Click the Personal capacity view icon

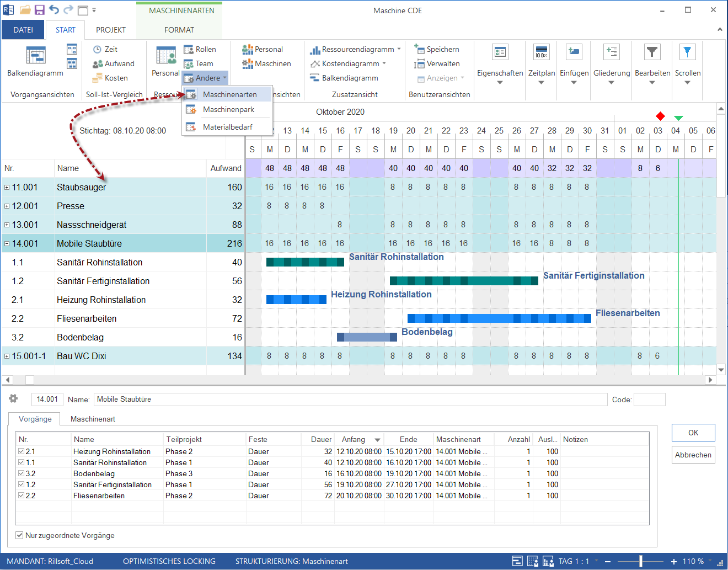(247, 49)
